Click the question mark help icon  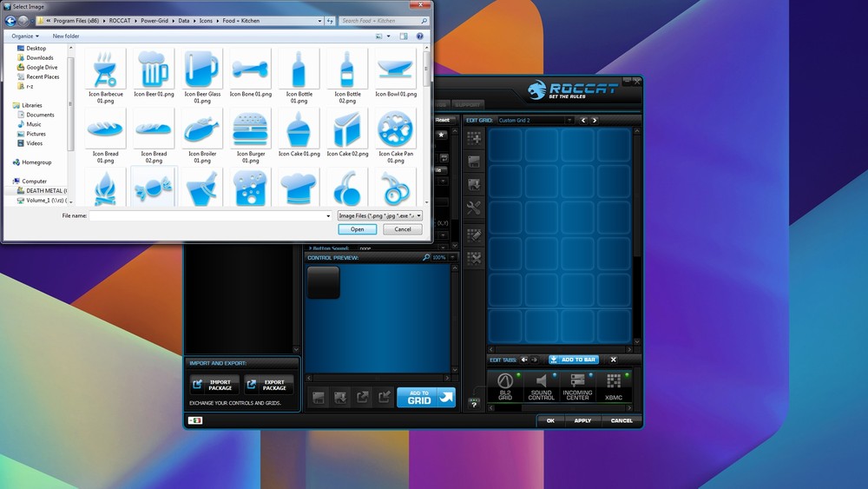point(474,404)
